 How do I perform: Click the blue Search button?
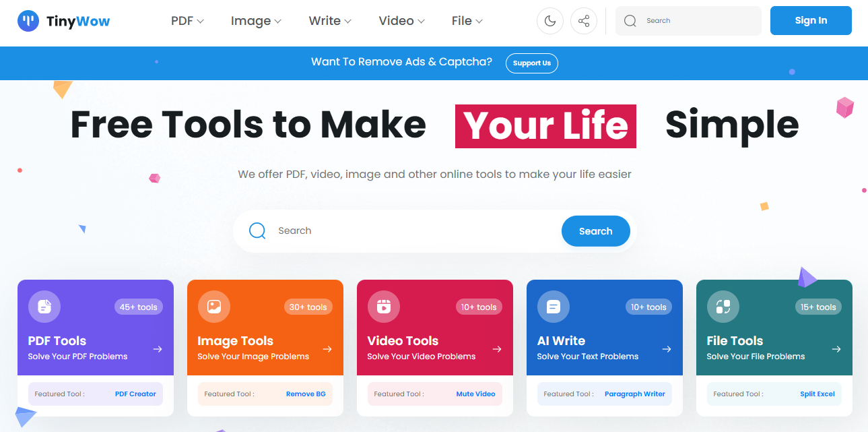pos(596,231)
